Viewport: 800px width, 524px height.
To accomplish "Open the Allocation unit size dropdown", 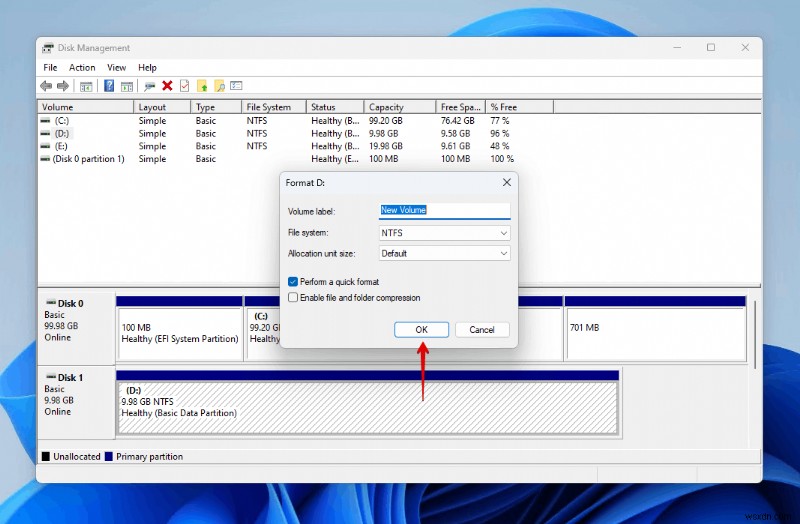I will click(x=444, y=254).
